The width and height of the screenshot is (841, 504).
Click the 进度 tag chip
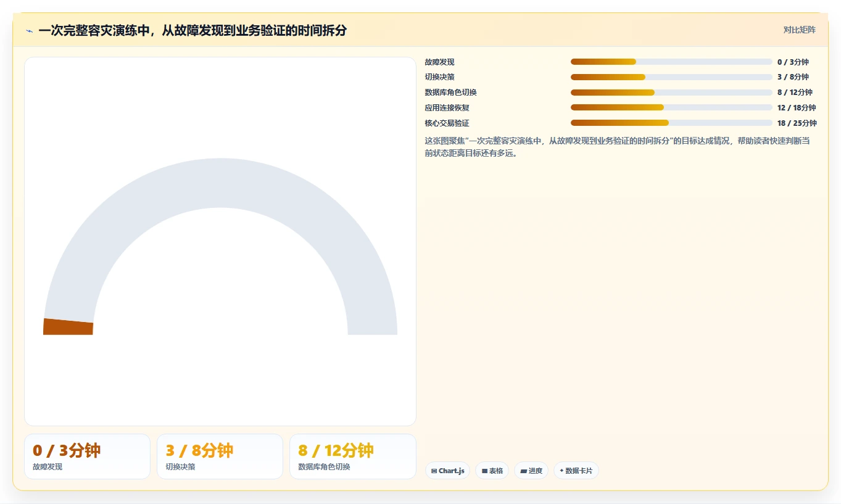coord(531,471)
